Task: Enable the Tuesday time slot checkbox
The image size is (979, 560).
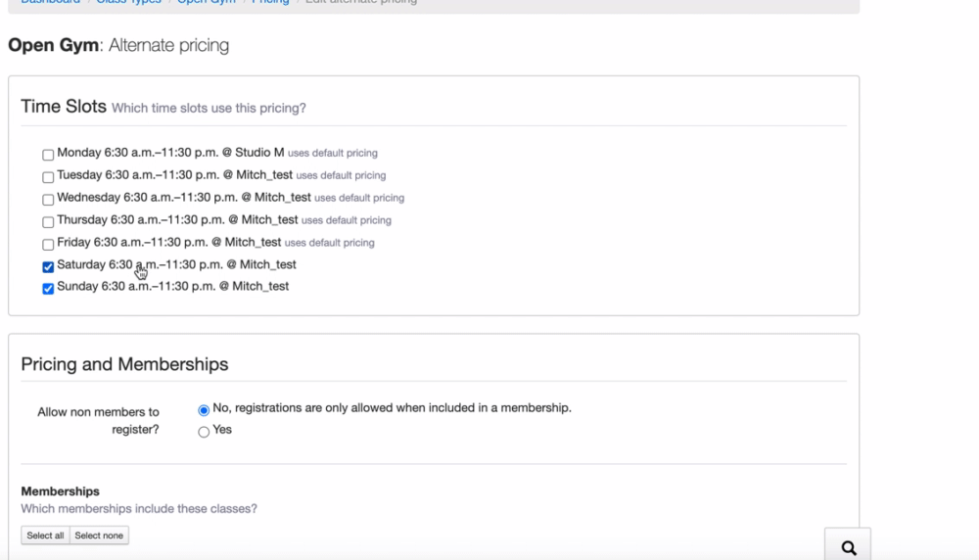Action: 48,177
